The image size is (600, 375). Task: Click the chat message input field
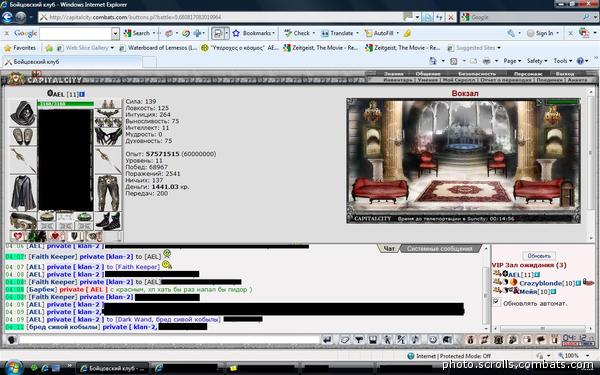(x=170, y=339)
